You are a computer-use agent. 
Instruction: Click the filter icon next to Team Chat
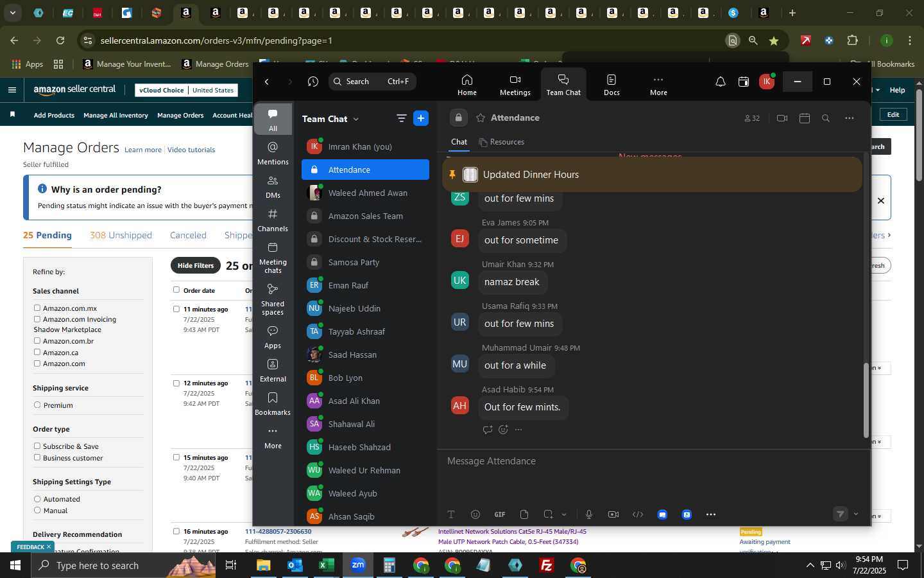click(x=401, y=118)
